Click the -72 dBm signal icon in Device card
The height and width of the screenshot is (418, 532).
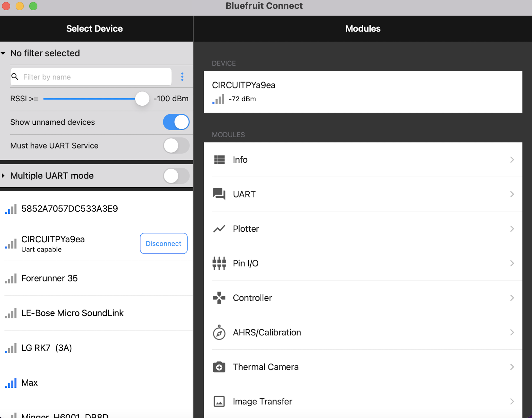(x=218, y=99)
